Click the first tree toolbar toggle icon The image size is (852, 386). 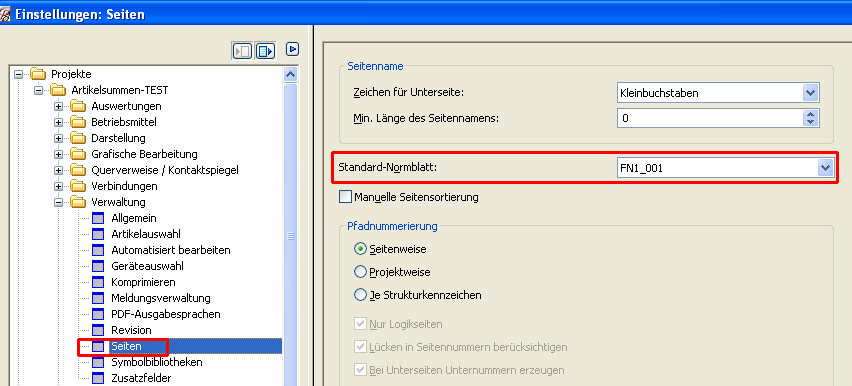(x=242, y=51)
